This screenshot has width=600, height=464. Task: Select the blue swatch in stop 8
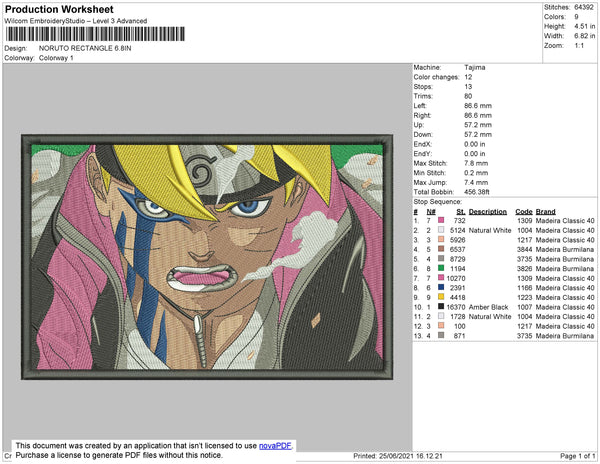[441, 287]
